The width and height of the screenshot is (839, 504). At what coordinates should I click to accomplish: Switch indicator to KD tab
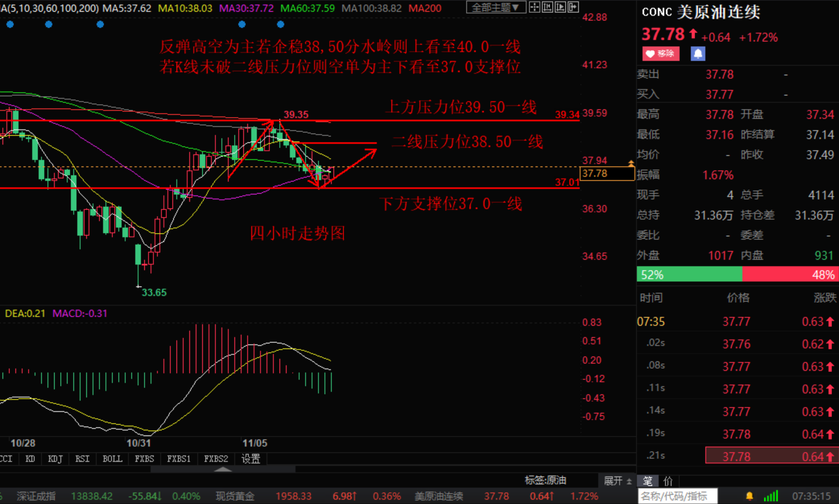coord(30,459)
